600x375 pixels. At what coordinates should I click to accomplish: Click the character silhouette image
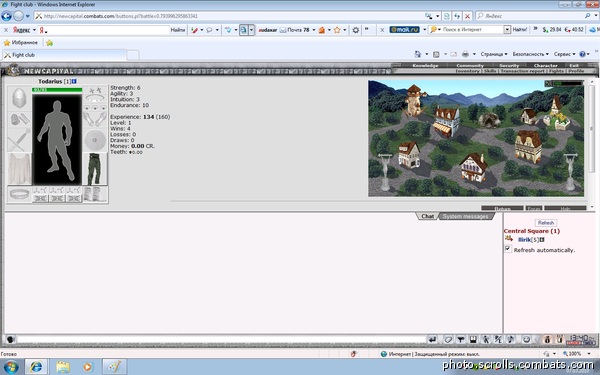(57, 140)
